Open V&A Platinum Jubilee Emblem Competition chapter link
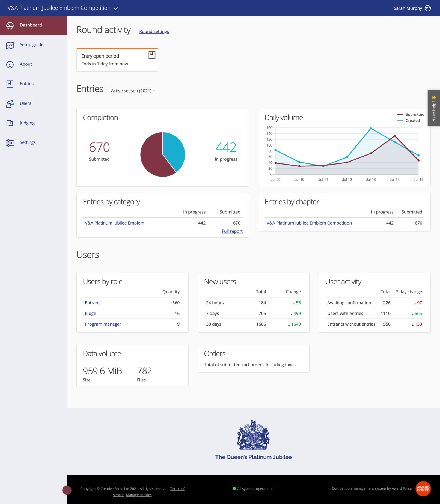Image resolution: width=440 pixels, height=504 pixels. 309,223
